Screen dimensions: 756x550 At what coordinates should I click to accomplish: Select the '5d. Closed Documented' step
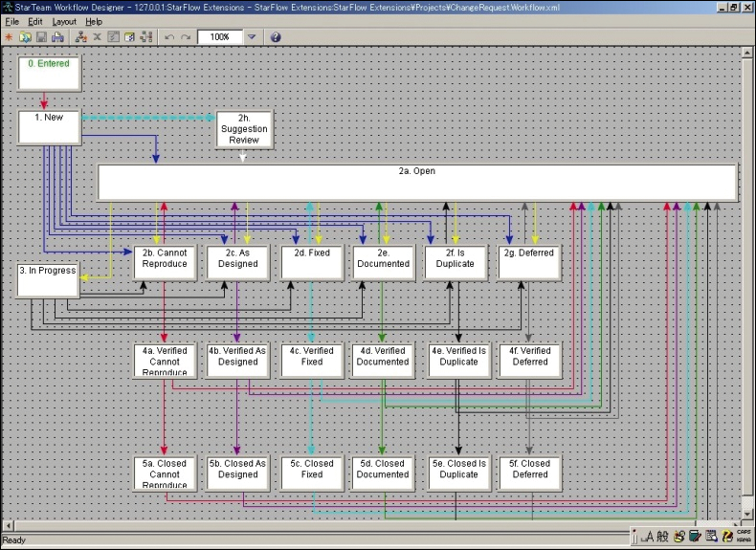[383, 473]
